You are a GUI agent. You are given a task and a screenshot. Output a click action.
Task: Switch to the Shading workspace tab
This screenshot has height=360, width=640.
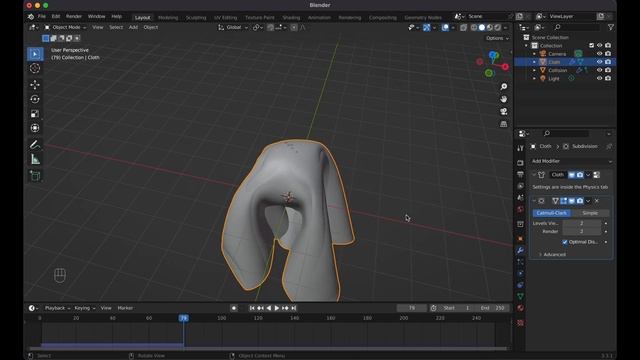(291, 18)
